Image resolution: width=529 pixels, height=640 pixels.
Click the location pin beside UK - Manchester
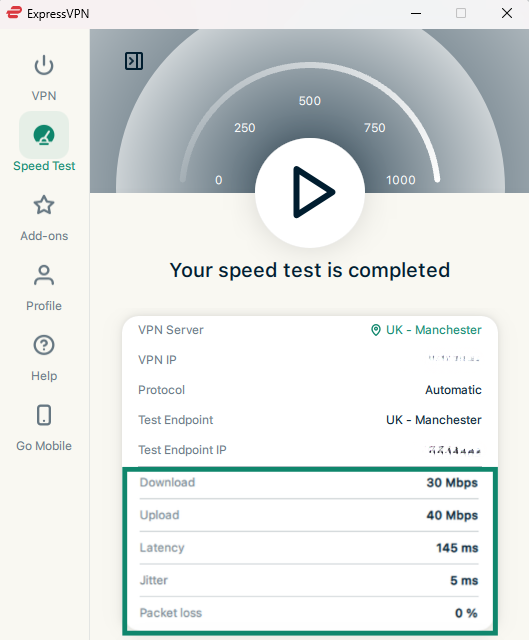click(x=376, y=330)
